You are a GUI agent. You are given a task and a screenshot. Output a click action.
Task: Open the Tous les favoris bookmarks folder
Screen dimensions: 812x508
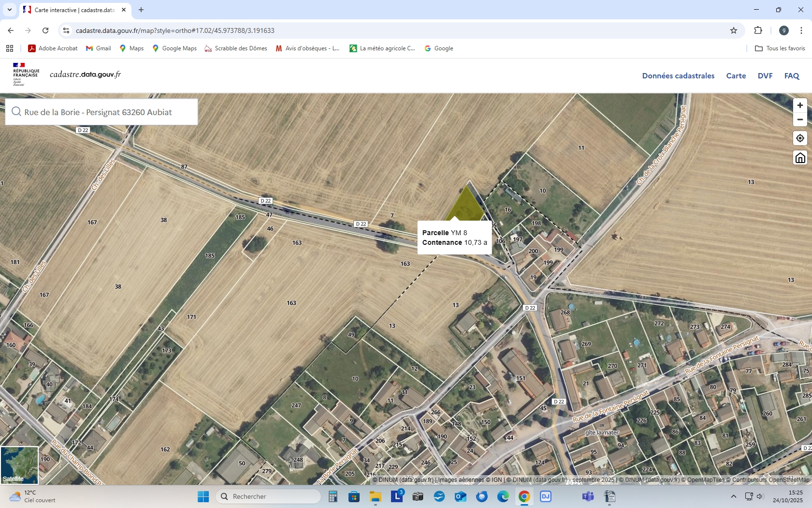(x=780, y=48)
